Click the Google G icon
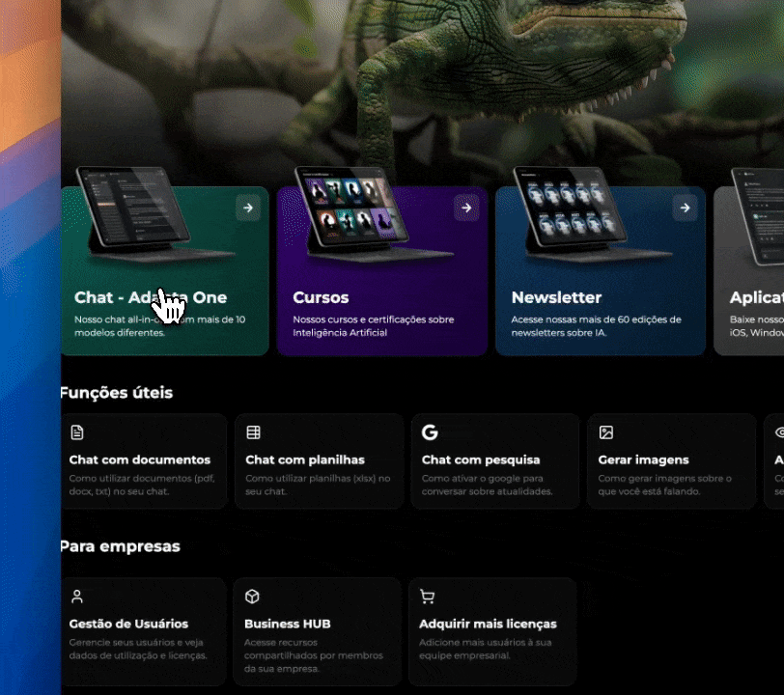Viewport: 784px width, 695px height. point(430,432)
